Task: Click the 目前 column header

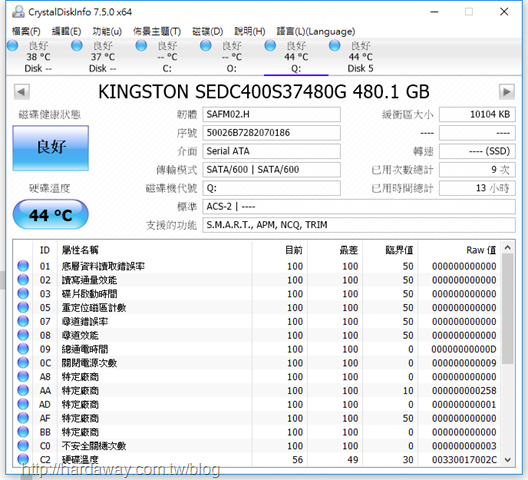Action: (280, 250)
